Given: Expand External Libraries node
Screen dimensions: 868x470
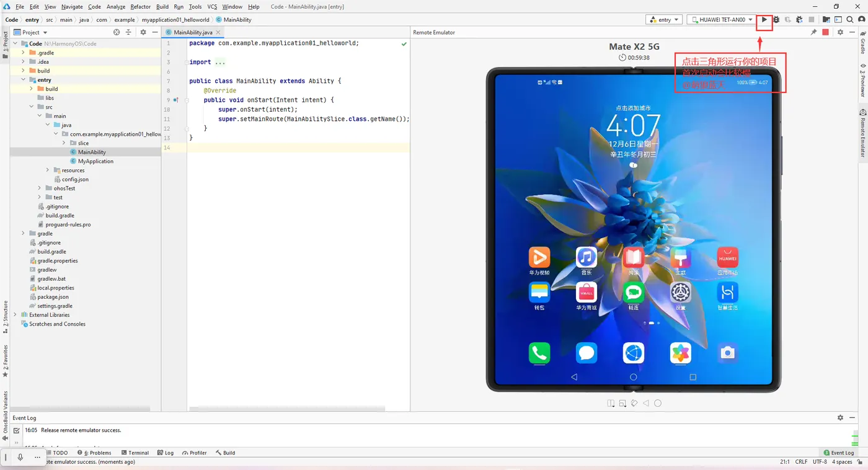Looking at the screenshot, I should pos(15,315).
